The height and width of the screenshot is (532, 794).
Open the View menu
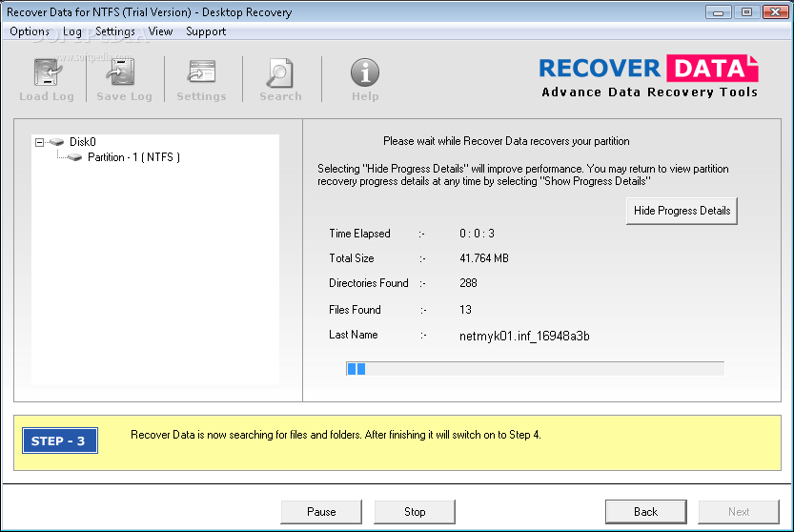[x=160, y=31]
